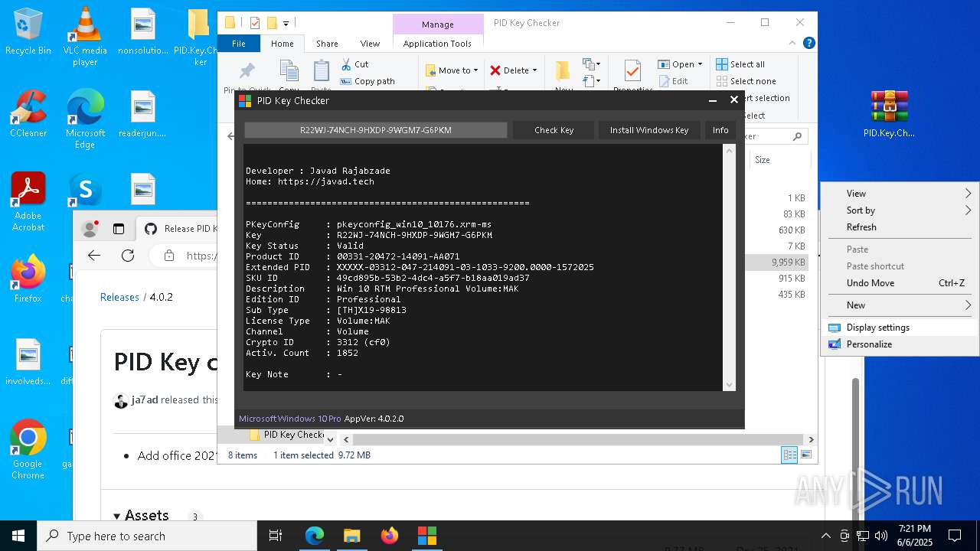Collapse the ribbon with the chevron
Screen dimensions: 980x551
tap(793, 44)
